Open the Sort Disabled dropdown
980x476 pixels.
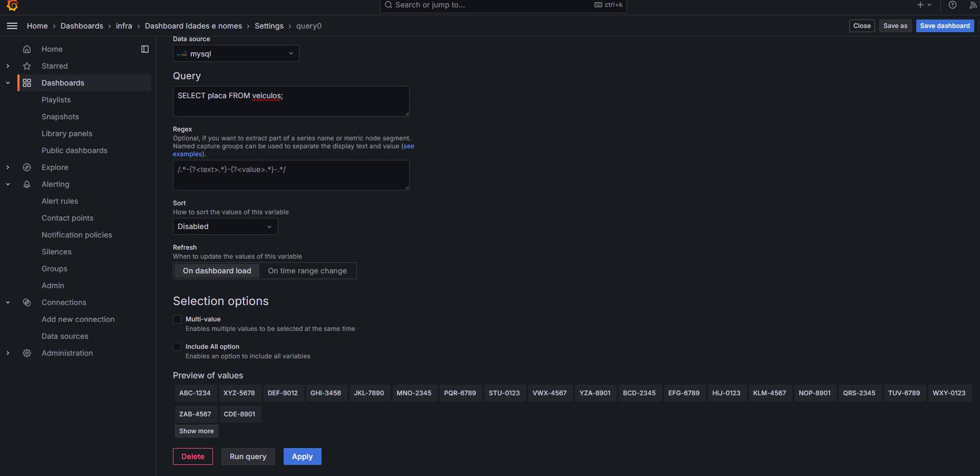point(225,226)
